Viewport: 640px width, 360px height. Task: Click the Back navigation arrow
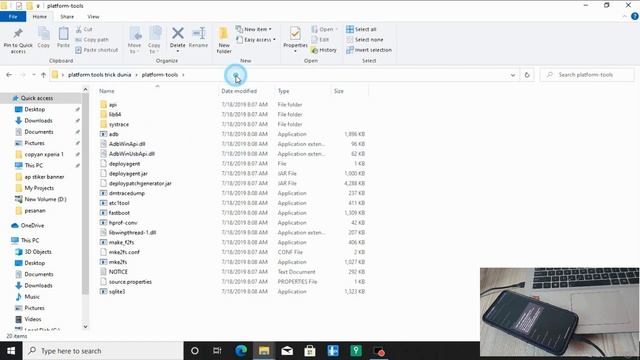pos(9,75)
